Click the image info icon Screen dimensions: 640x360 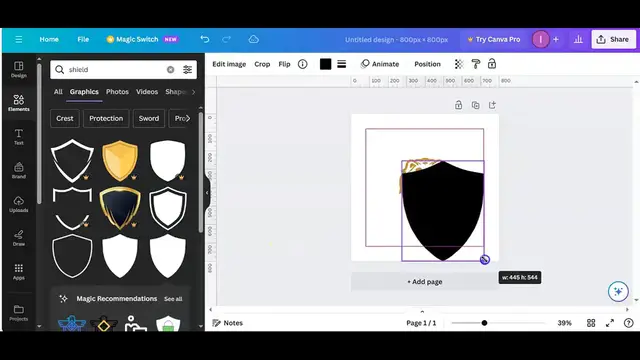(302, 64)
